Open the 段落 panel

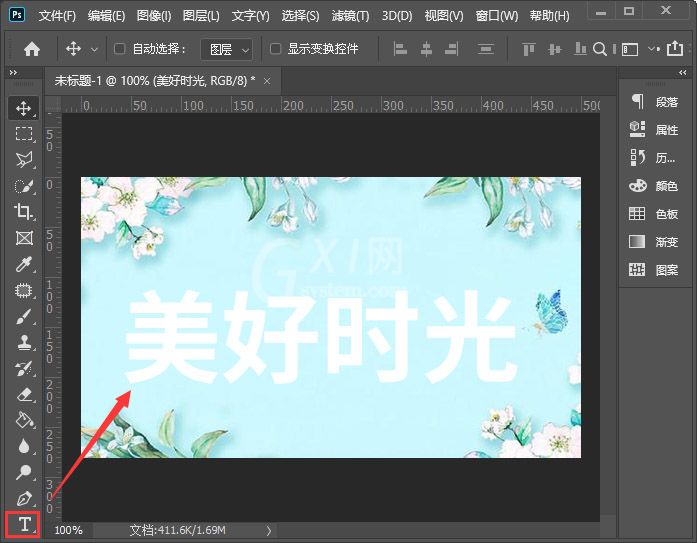tap(653, 102)
